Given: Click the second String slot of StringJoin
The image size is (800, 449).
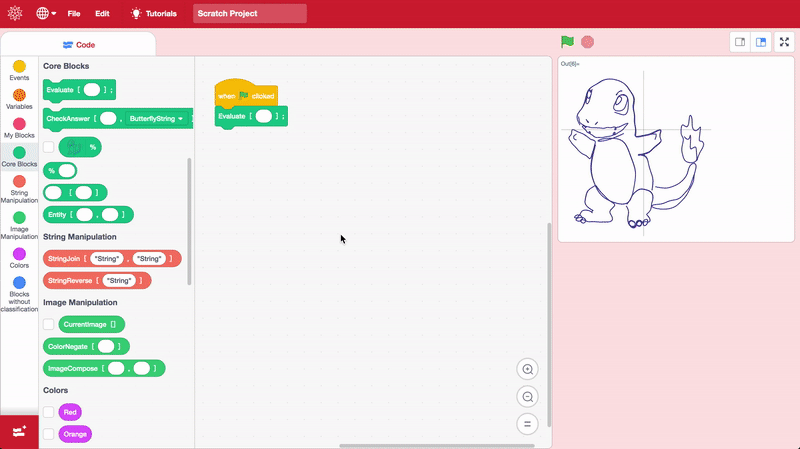Looking at the screenshot, I should 149,259.
